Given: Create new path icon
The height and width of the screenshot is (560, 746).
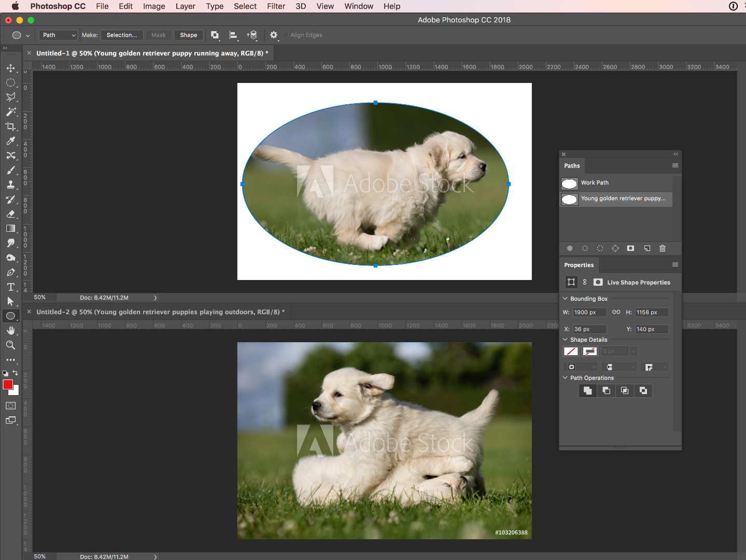Looking at the screenshot, I should (x=647, y=248).
